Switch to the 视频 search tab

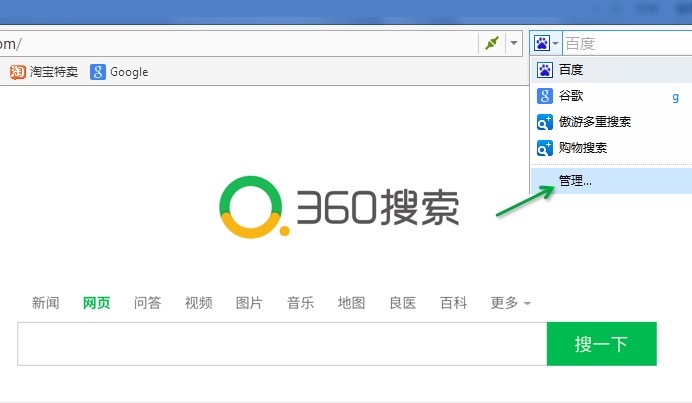click(x=199, y=303)
